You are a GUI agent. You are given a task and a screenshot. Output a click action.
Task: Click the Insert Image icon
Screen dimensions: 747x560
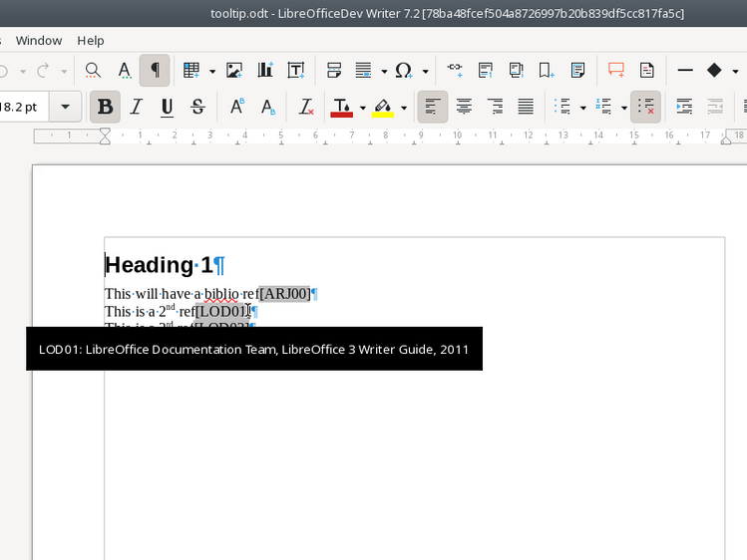234,71
